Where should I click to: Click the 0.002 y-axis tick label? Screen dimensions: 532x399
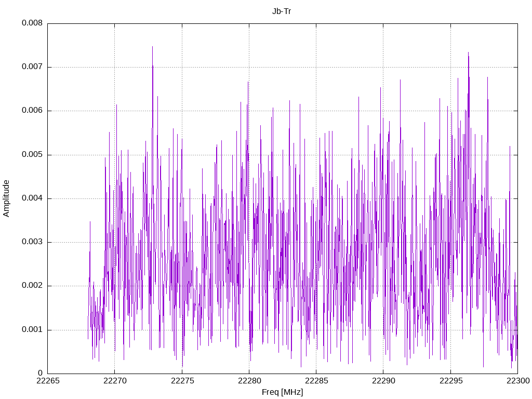point(32,286)
